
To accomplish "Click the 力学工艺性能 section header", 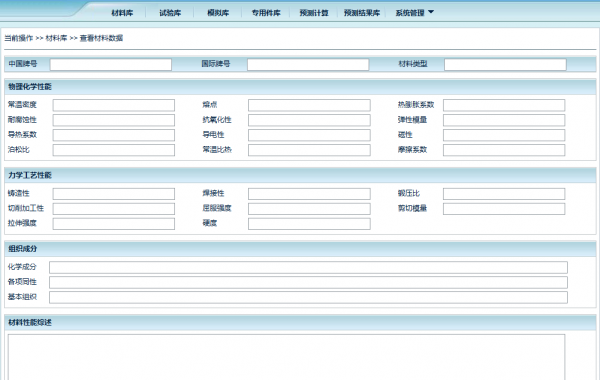I will coord(300,175).
